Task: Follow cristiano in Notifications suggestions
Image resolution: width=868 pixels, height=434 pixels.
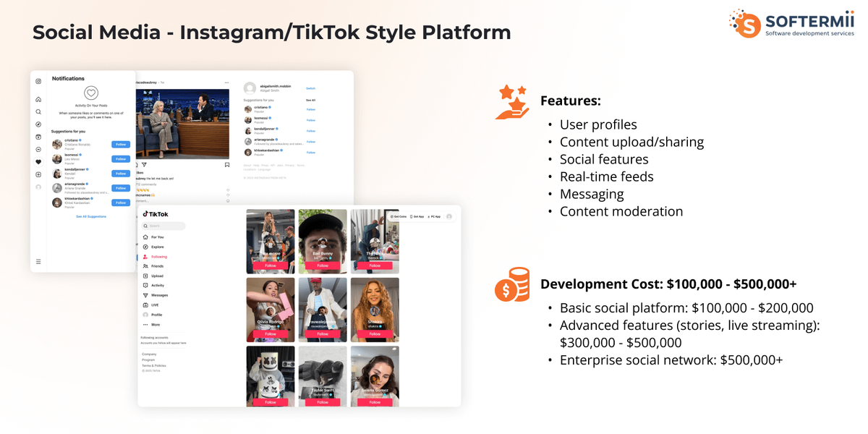Action: click(121, 145)
